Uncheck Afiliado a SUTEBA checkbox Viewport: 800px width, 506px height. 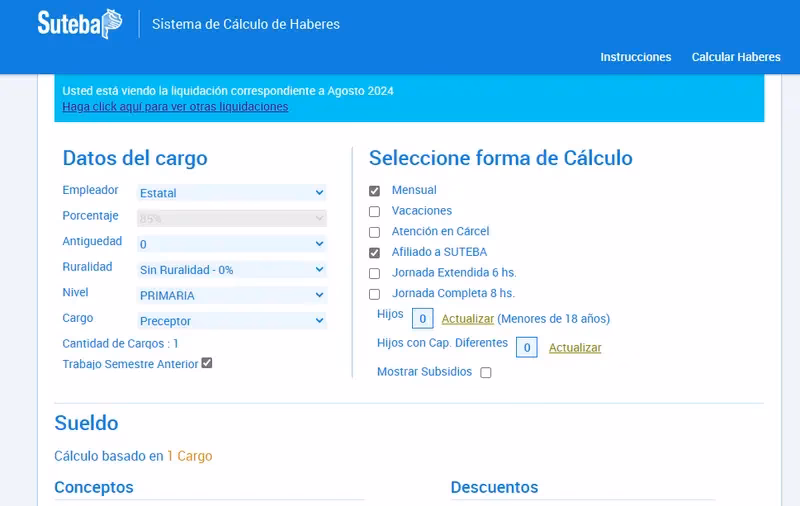tap(374, 252)
